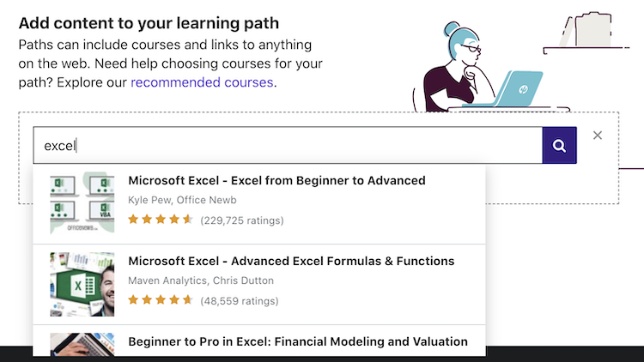Click the (229,725 ratings) count
The height and width of the screenshot is (362, 644).
tap(241, 220)
